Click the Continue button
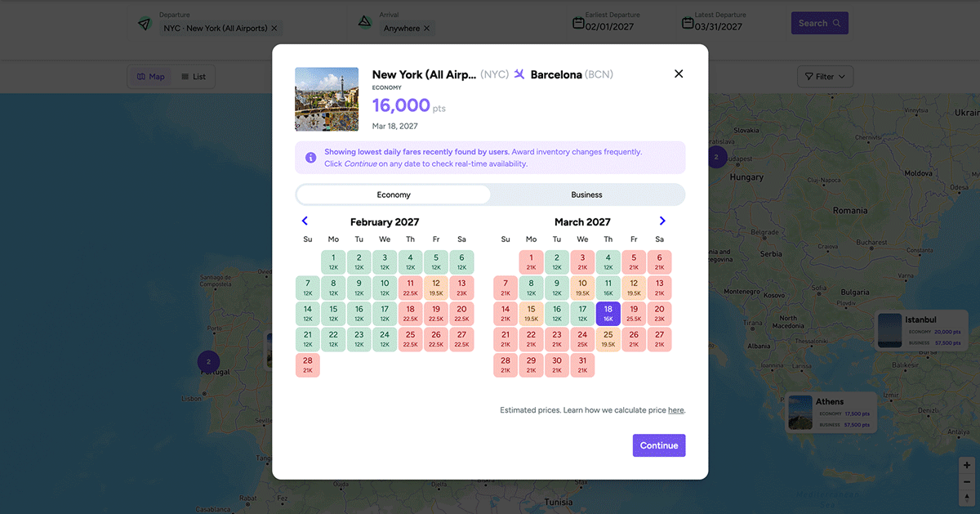The height and width of the screenshot is (514, 980). [659, 445]
